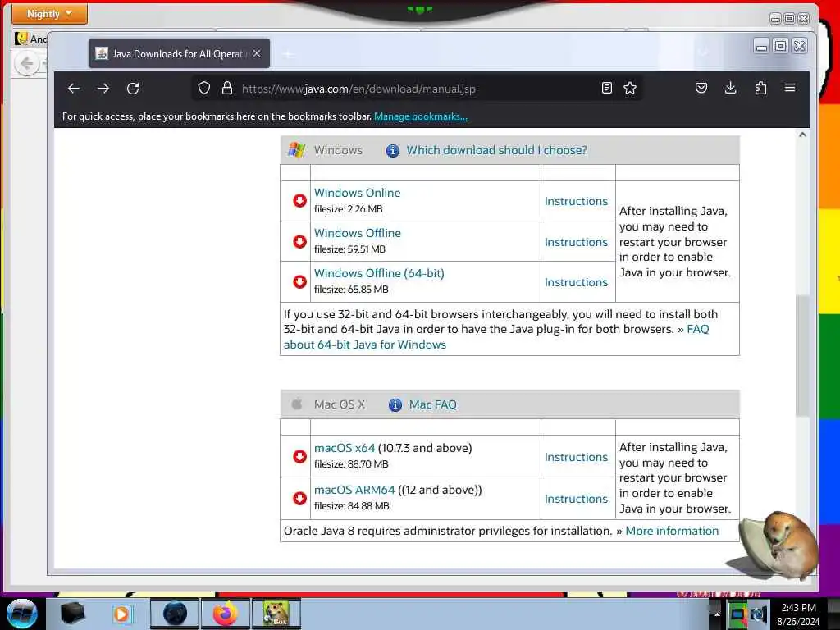Click red download arrow for macOS ARM64
This screenshot has height=630, width=840.
299,498
